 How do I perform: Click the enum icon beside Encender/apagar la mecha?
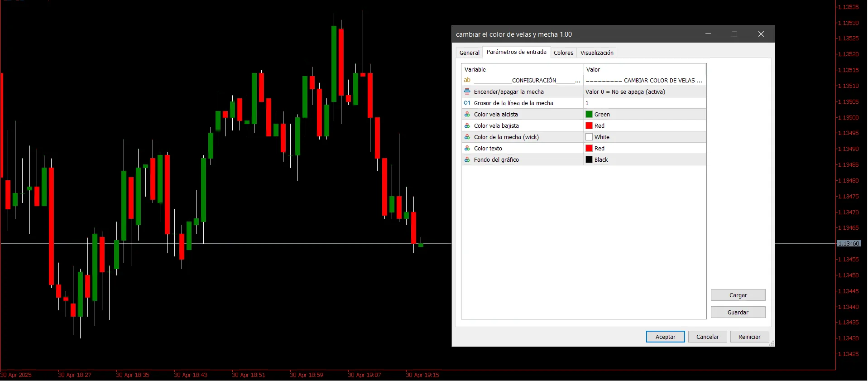coord(467,92)
